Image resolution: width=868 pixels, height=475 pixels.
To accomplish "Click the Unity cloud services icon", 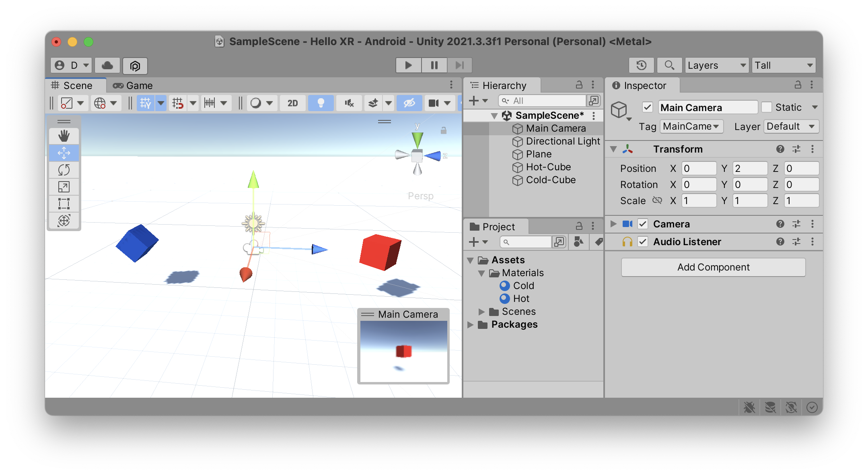I will coord(107,65).
